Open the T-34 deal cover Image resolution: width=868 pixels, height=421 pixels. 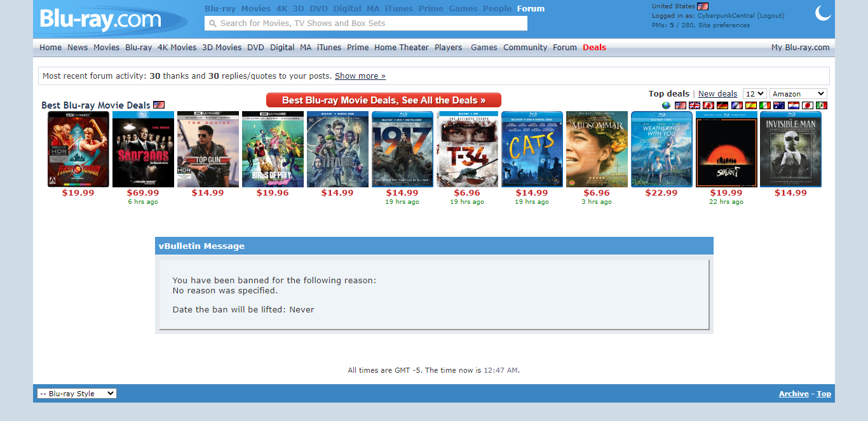[x=467, y=149]
